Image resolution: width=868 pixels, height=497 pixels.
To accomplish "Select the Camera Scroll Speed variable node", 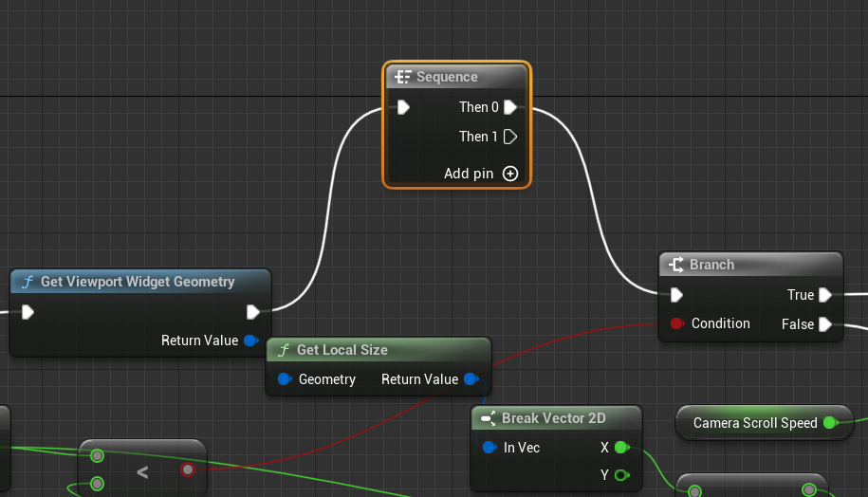I will click(764, 423).
